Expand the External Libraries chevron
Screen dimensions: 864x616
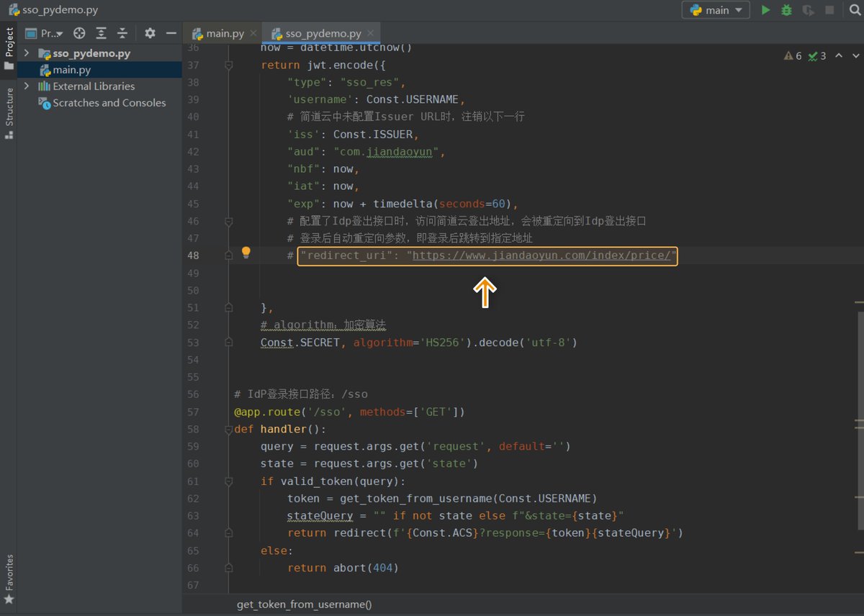pos(27,86)
